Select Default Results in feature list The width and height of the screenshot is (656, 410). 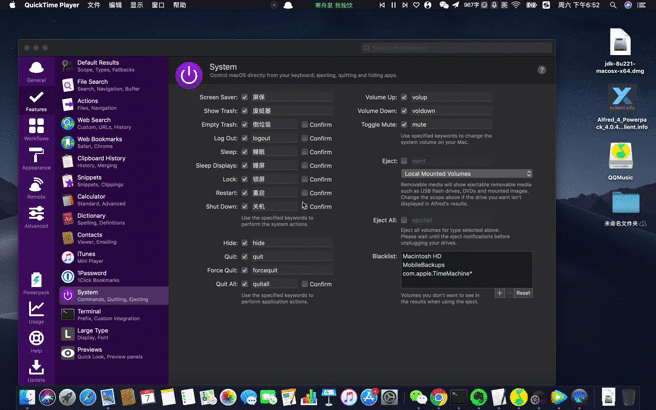click(x=114, y=66)
